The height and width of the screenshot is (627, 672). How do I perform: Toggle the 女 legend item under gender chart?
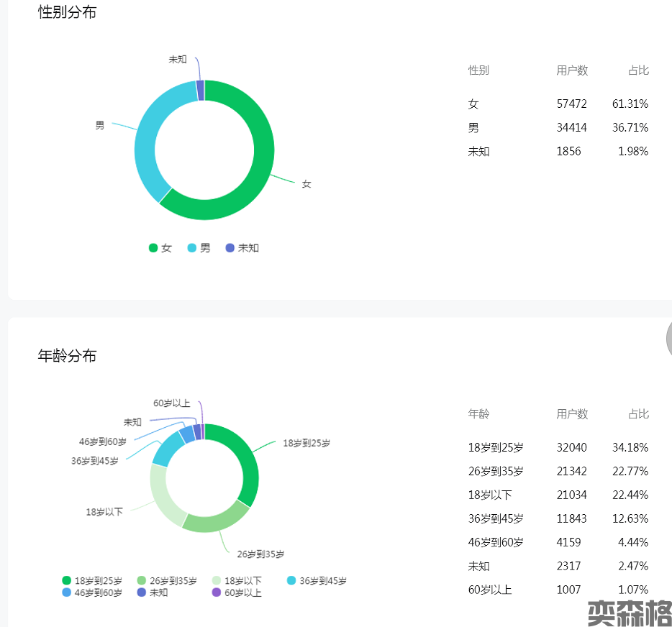pos(160,248)
